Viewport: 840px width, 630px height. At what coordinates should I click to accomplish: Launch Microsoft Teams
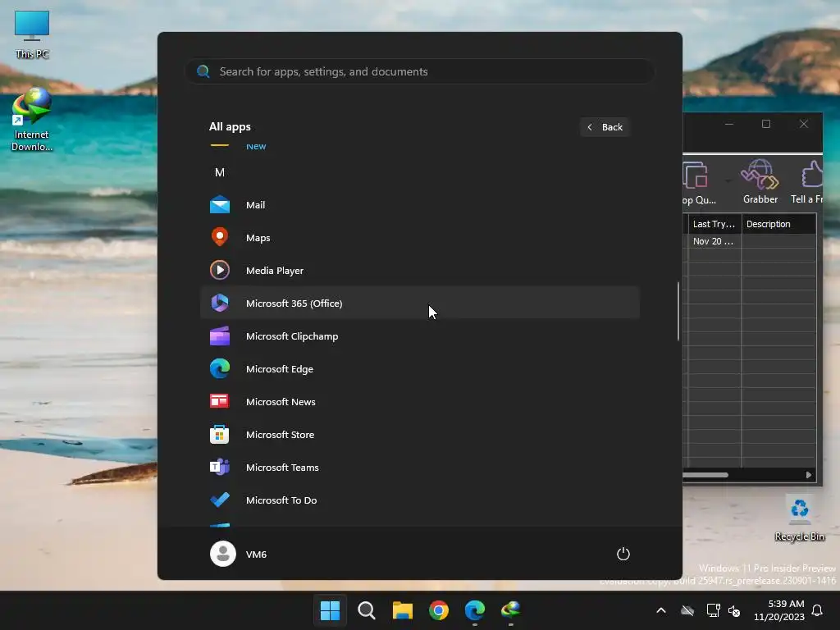419,467
